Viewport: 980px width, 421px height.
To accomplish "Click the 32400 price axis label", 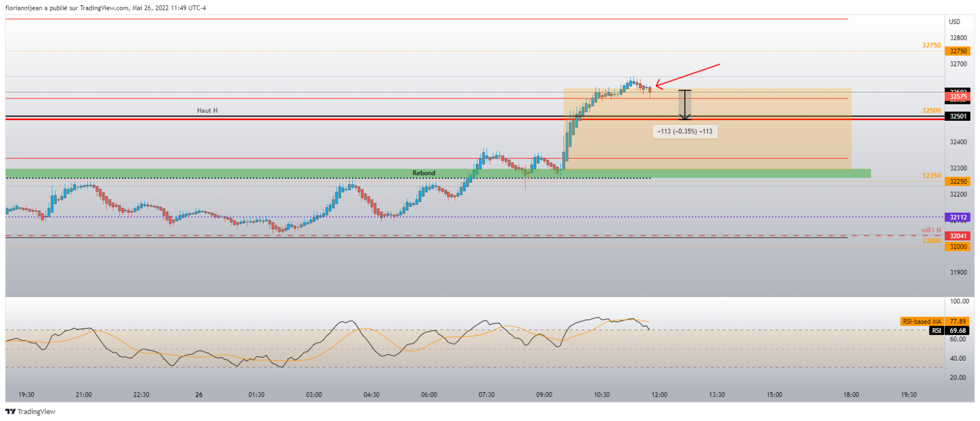I will point(958,143).
